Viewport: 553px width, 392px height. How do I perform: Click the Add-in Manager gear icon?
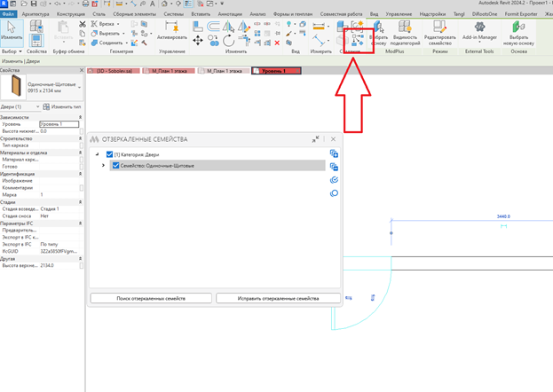click(x=479, y=27)
